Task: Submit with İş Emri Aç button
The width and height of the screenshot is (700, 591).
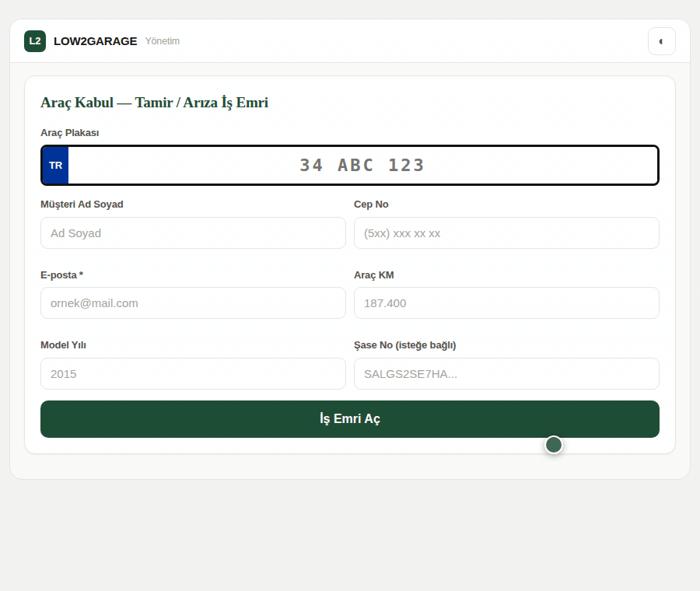Action: (x=350, y=419)
